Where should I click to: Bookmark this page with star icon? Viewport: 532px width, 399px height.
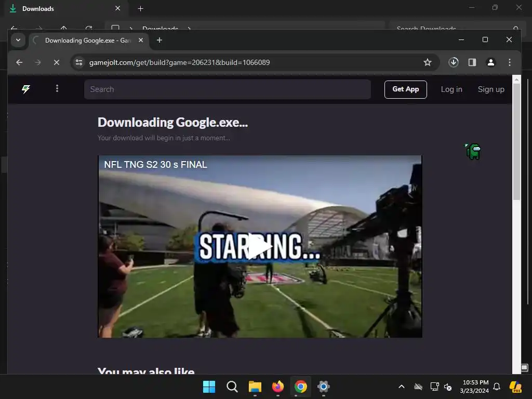point(428,62)
